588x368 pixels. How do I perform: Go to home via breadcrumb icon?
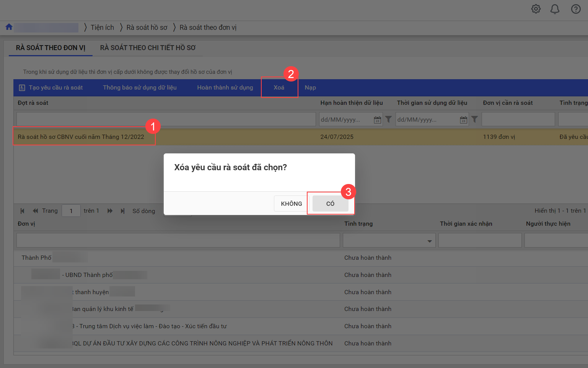[9, 27]
